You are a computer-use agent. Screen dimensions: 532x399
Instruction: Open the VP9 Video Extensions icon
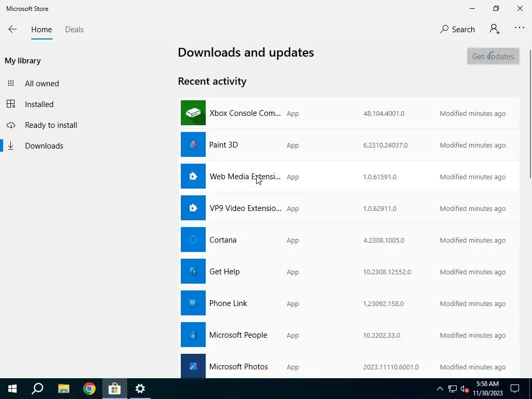(193, 208)
